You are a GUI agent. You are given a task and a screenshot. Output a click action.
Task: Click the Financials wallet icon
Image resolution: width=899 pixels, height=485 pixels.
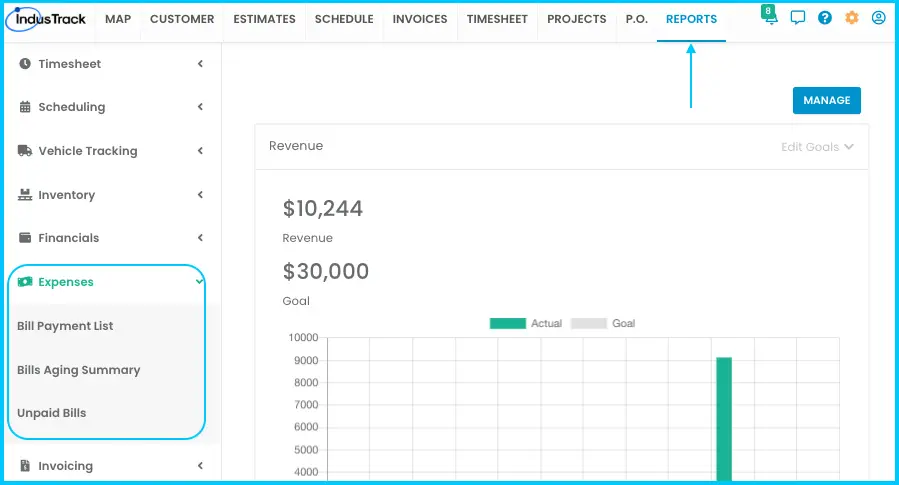[25, 237]
